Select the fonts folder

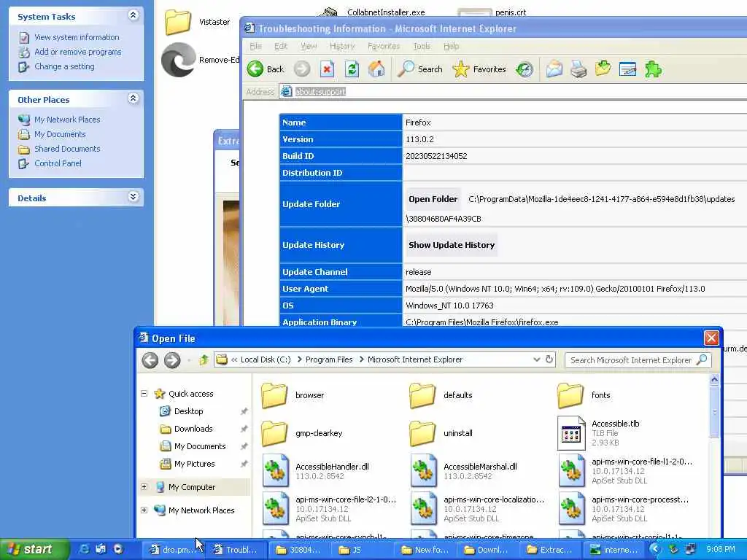tap(584, 395)
